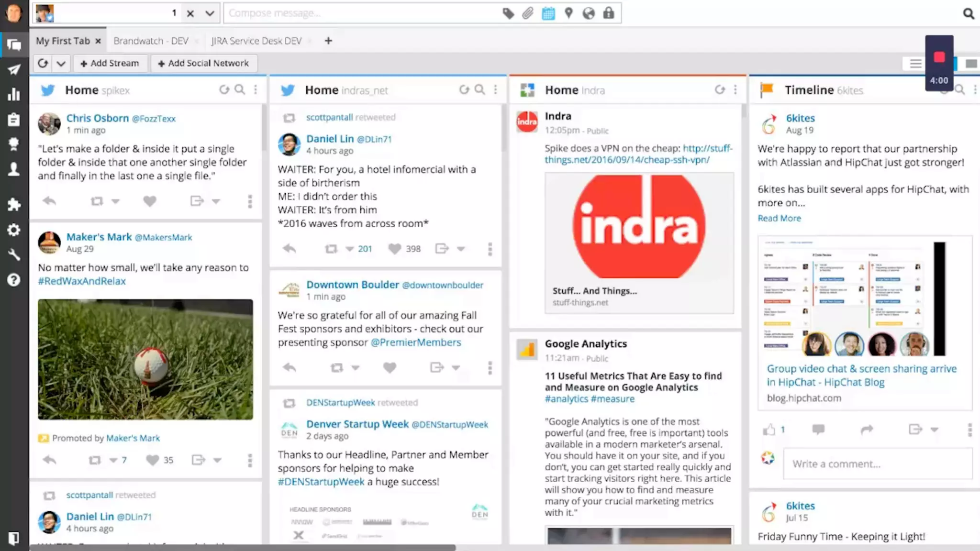Image resolution: width=980 pixels, height=551 pixels.
Task: Open Read More link in 6kites post
Action: click(779, 218)
